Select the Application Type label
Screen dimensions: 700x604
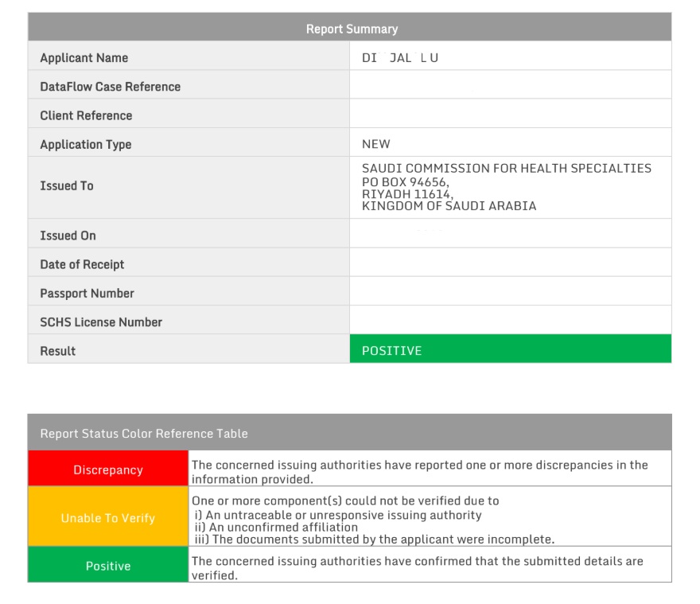click(x=84, y=144)
